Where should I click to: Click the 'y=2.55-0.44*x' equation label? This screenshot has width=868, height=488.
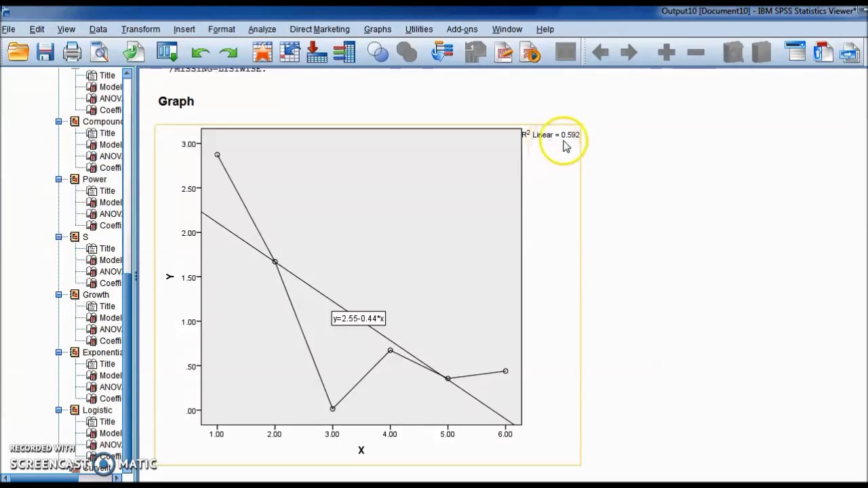358,319
